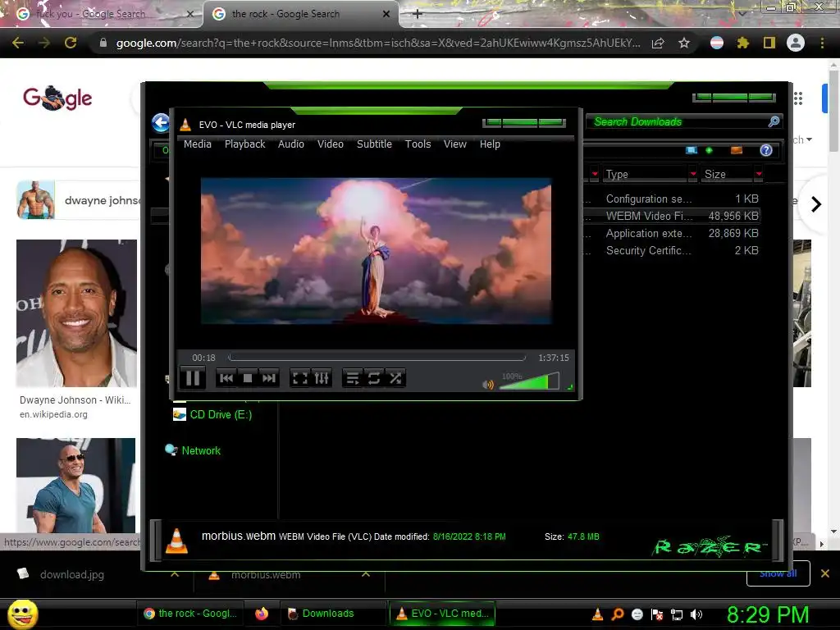Toggle random shuffle in VLC
The width and height of the screenshot is (840, 630).
click(395, 378)
